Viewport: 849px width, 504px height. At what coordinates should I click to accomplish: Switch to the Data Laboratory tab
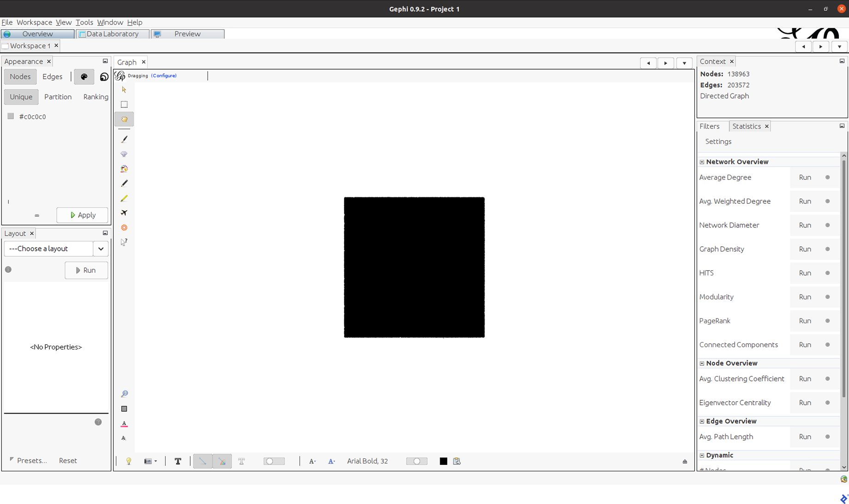pyautogui.click(x=113, y=34)
